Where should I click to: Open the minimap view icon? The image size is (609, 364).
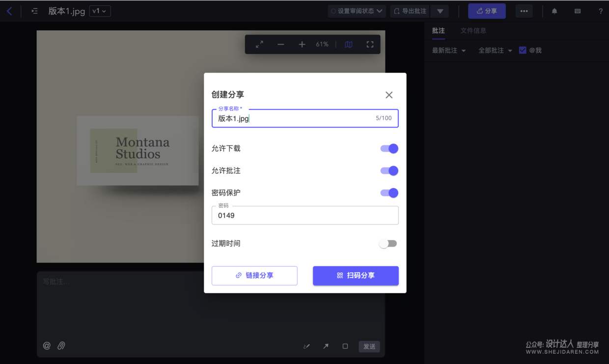point(348,44)
